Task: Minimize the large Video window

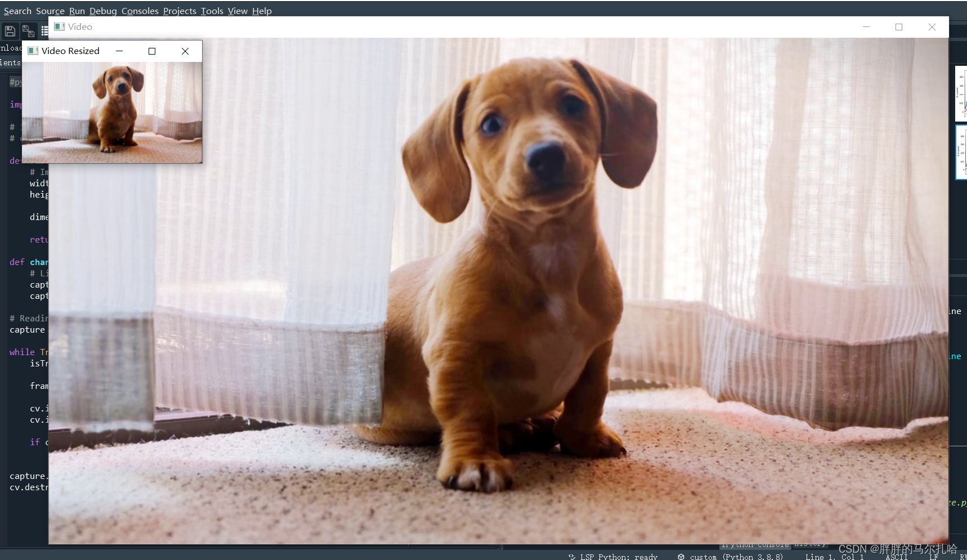Action: pyautogui.click(x=866, y=27)
